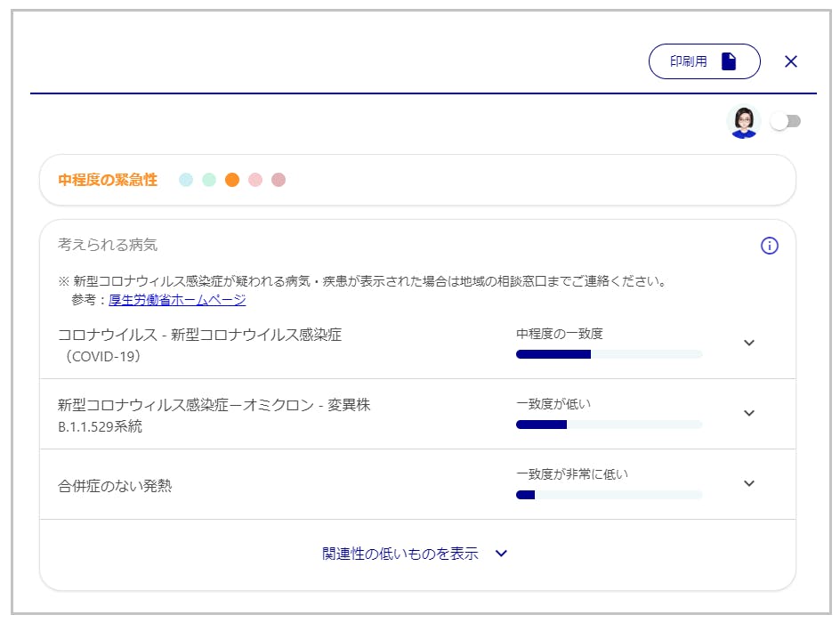840x623 pixels.
Task: Click the 一致度が低い match bar
Action: point(609,425)
